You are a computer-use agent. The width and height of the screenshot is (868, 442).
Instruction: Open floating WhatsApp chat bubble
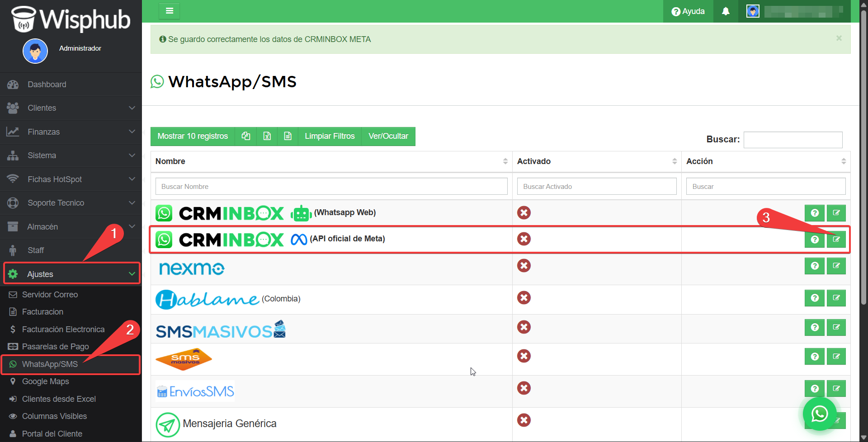click(x=820, y=414)
